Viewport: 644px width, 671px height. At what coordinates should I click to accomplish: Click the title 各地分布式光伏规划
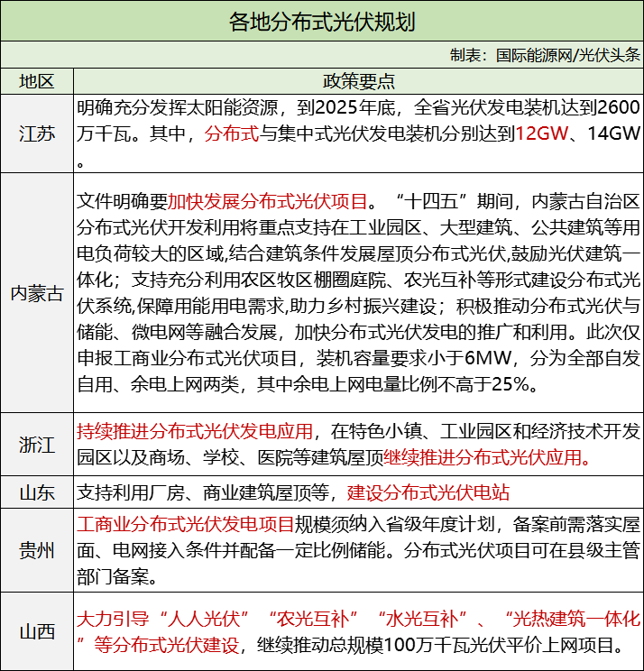tap(322, 22)
